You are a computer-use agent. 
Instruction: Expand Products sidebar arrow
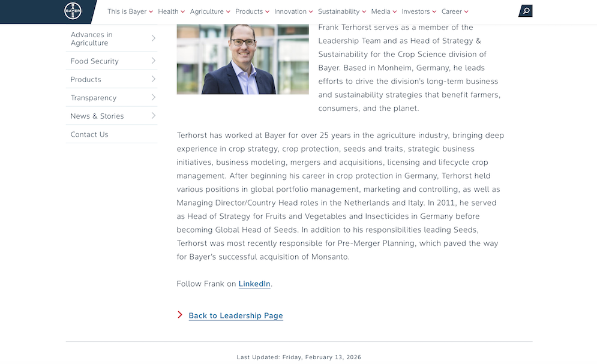point(154,79)
